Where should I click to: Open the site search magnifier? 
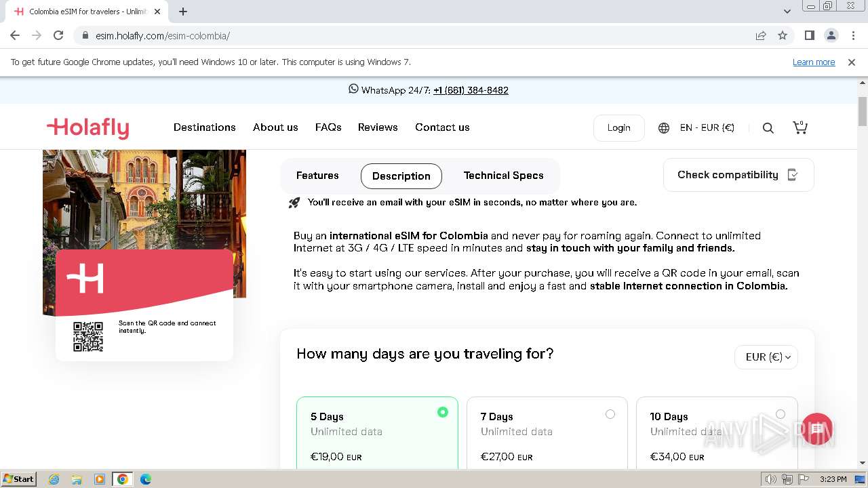(768, 128)
